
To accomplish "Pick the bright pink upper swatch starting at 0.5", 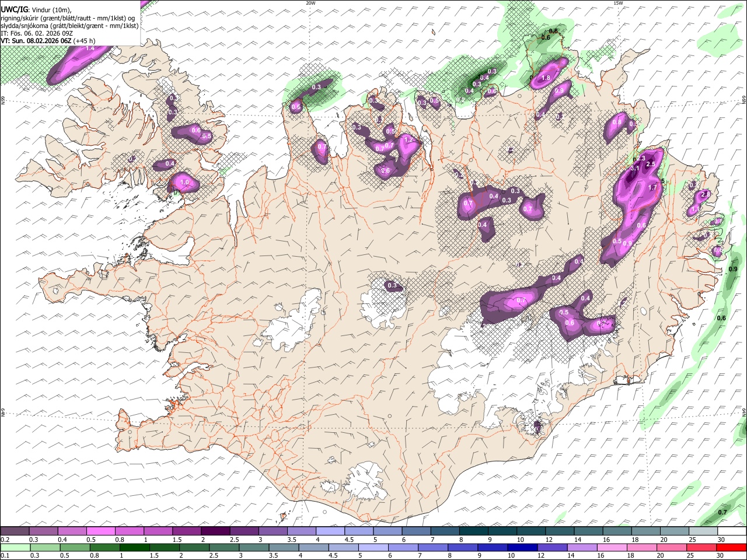I will point(100,531).
